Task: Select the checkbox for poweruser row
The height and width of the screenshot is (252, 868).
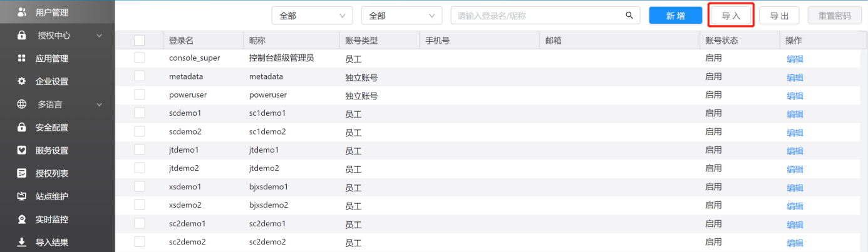Action: [x=139, y=94]
